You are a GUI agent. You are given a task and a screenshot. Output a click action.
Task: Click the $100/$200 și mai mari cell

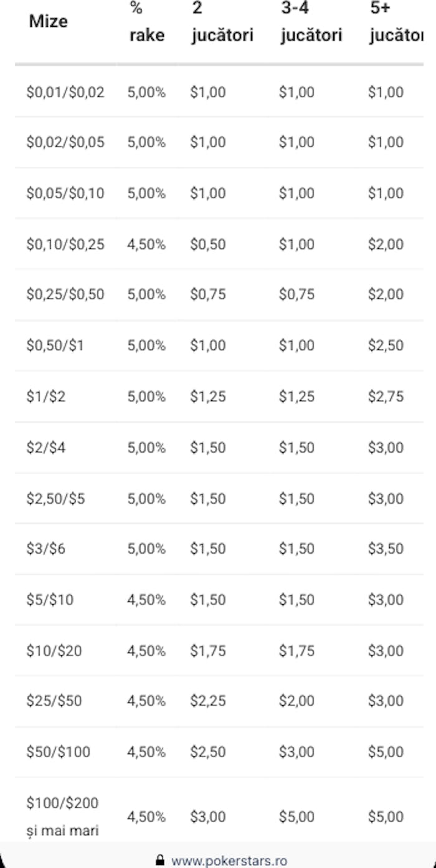[x=62, y=816]
